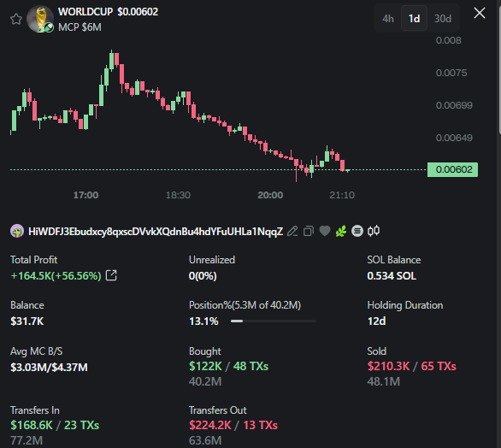Click the wallet avatar icon

(x=17, y=231)
